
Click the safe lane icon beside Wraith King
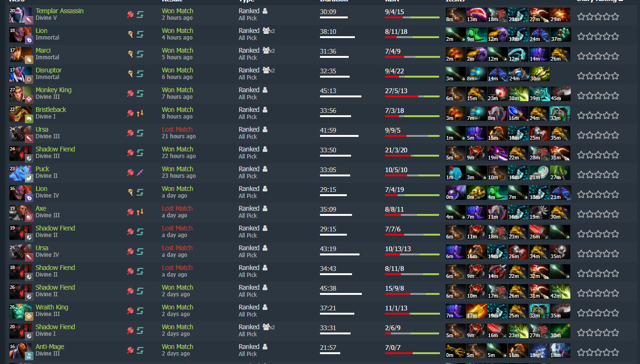140,311
